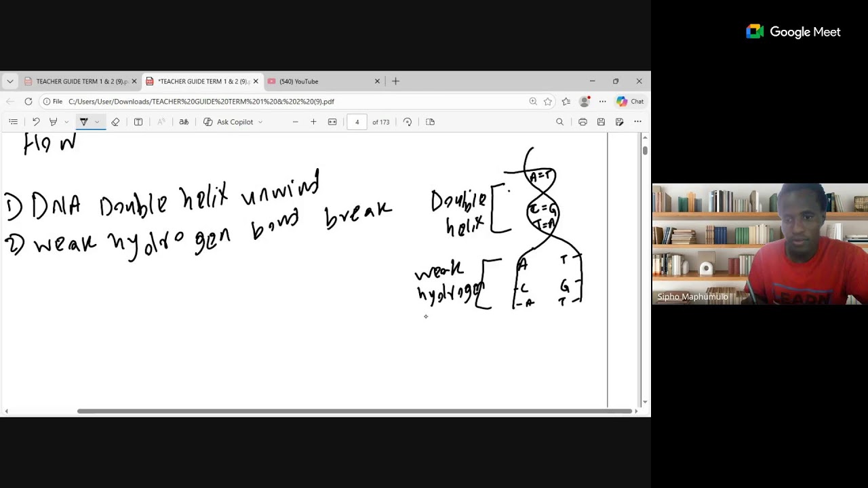
Task: Select the Highlight tool
Action: point(53,122)
